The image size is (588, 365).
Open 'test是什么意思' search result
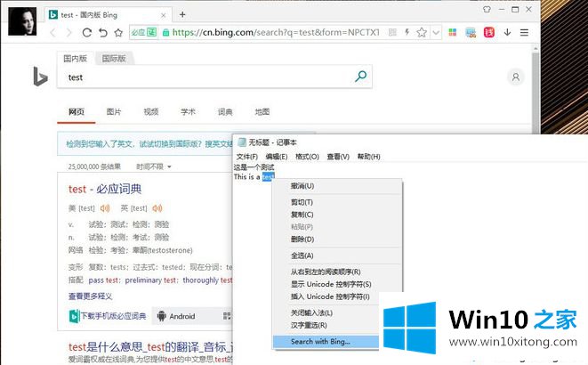click(x=150, y=347)
